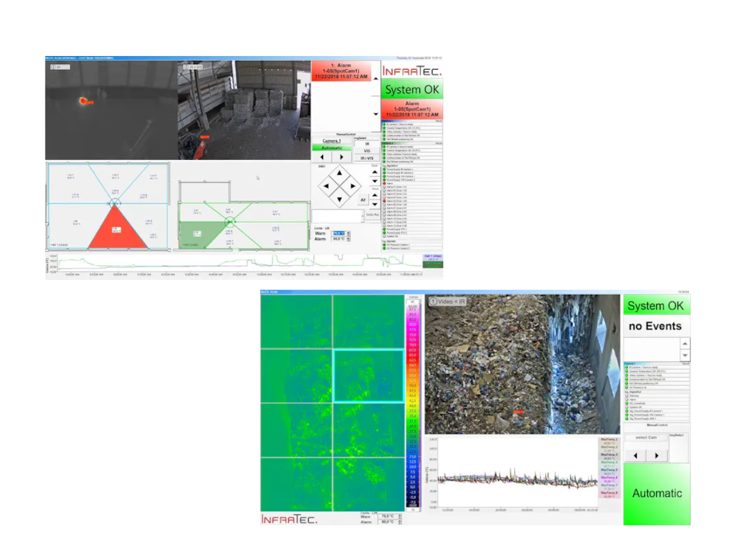Screen dimensions: 747x560
Task: Select VIS image mode
Action: (367, 151)
